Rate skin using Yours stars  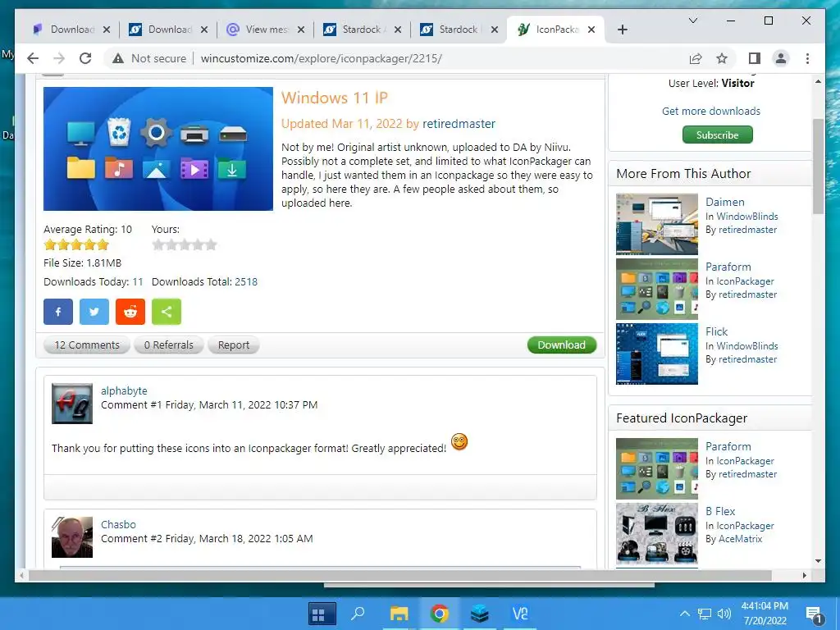pyautogui.click(x=185, y=244)
